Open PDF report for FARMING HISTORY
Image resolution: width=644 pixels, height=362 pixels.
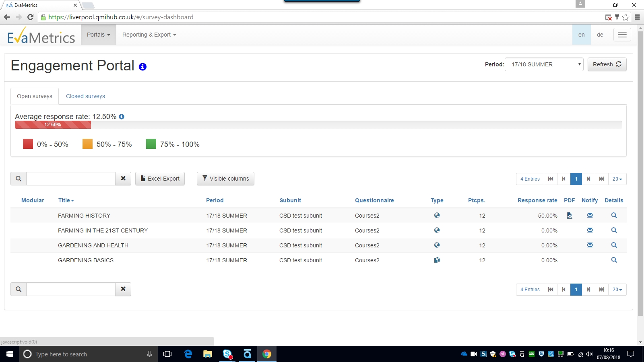click(x=569, y=216)
